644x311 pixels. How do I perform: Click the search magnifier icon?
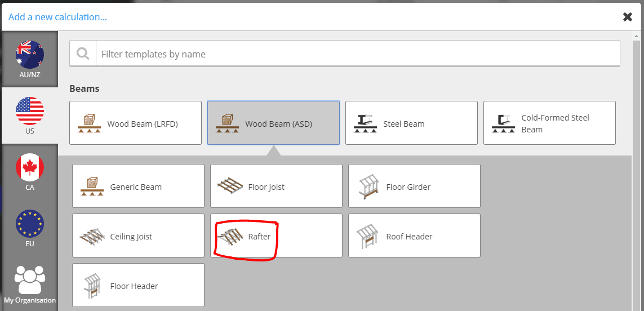pyautogui.click(x=83, y=54)
